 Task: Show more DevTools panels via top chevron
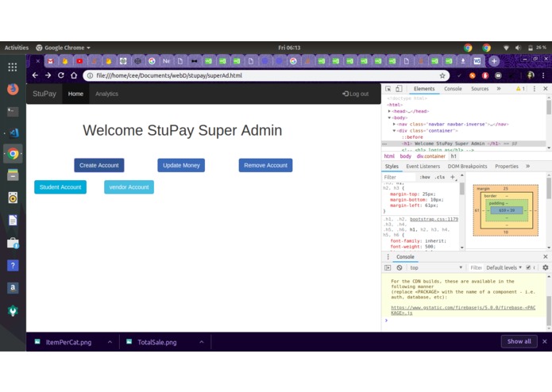click(499, 89)
